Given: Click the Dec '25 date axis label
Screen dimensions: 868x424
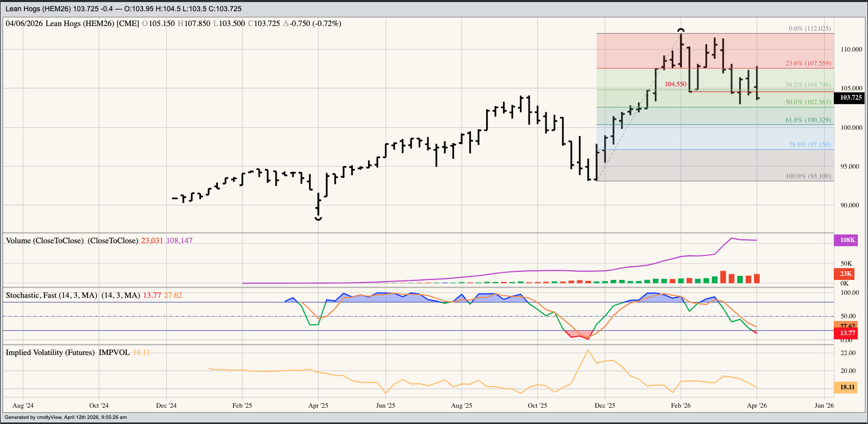Looking at the screenshot, I should (605, 406).
